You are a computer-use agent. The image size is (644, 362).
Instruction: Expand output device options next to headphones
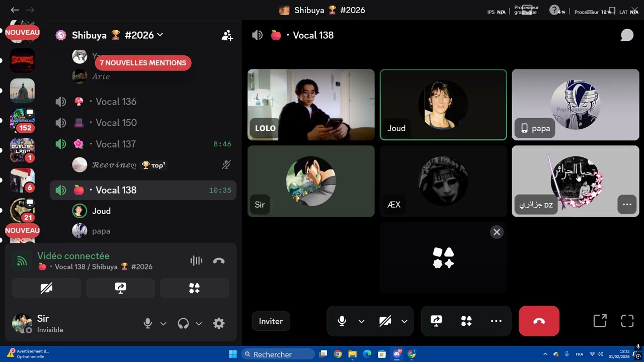tap(199, 323)
